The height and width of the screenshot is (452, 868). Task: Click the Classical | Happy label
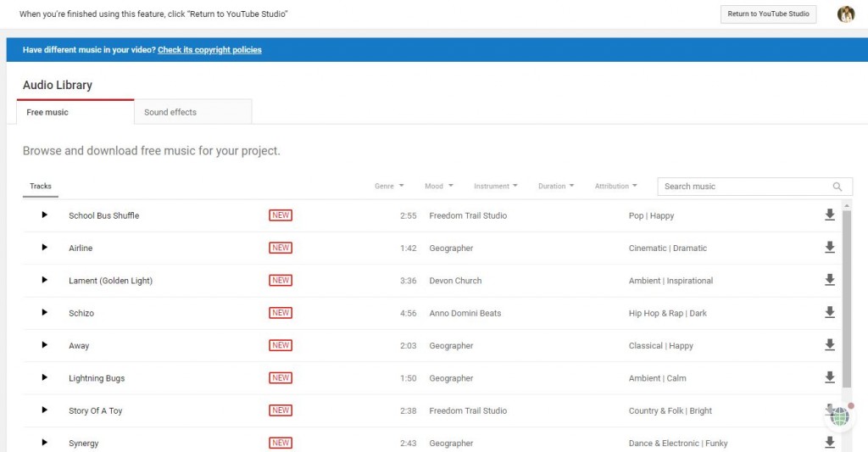click(x=660, y=346)
